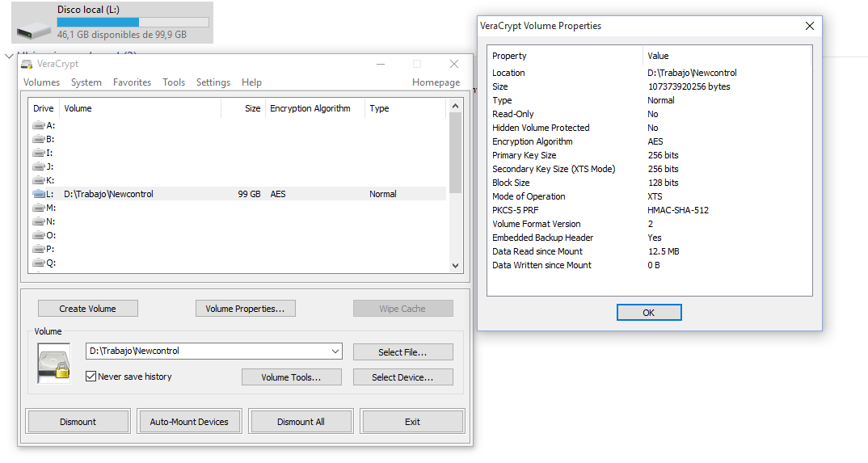The width and height of the screenshot is (868, 463).
Task: Click 99 GB size cell
Action: (x=249, y=194)
